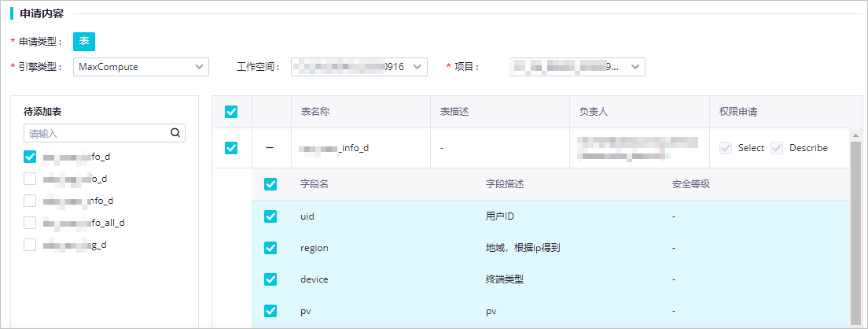Viewport: 868px width, 329px height.
Task: Click the 字段描述 column header
Action: (x=505, y=184)
